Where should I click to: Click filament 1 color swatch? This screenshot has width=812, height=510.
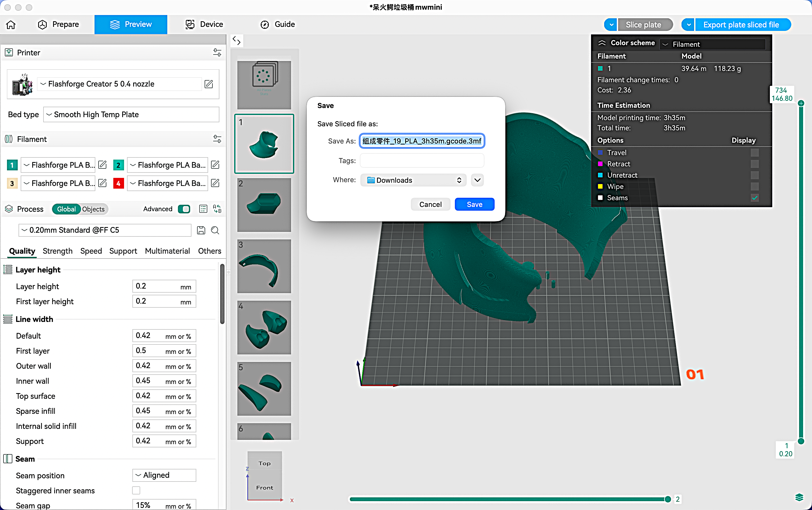click(12, 165)
